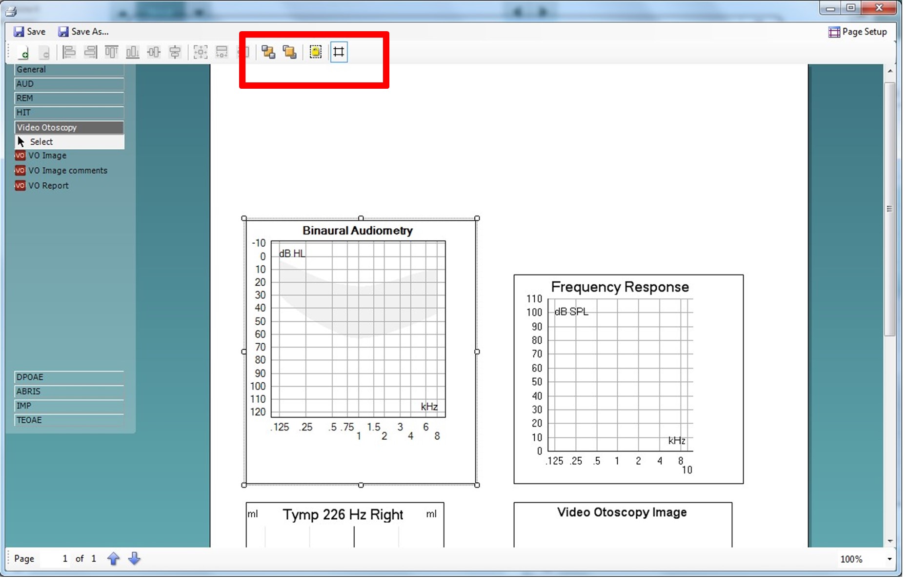Click the send to back icon
The width and height of the screenshot is (910, 588).
[290, 52]
